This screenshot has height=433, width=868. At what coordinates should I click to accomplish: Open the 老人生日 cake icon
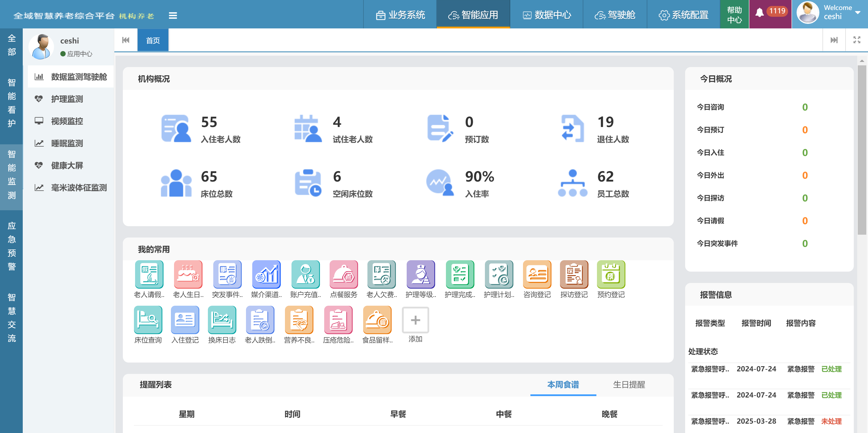tap(188, 274)
